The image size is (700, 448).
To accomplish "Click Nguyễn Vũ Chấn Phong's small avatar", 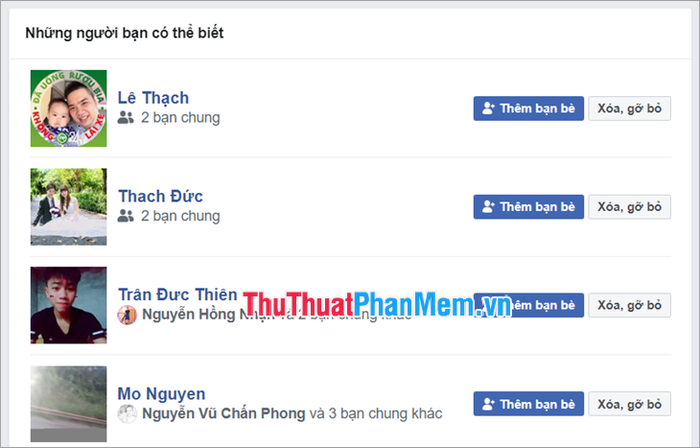I will (x=127, y=414).
